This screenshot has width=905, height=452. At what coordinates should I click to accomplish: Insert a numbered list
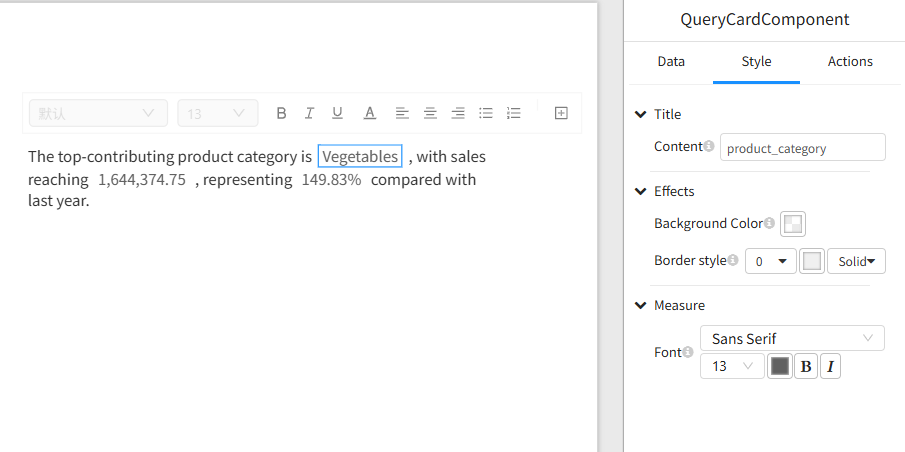[514, 113]
